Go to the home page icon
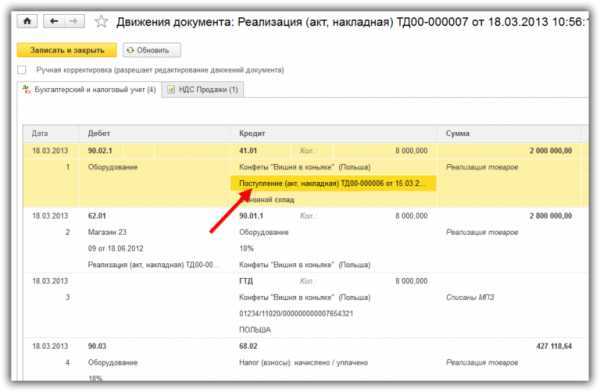 tap(27, 21)
